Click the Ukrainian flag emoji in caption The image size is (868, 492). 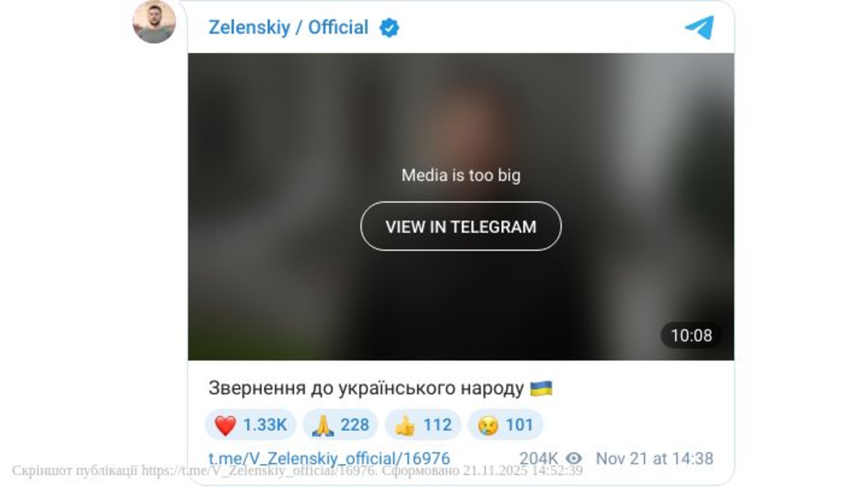541,388
